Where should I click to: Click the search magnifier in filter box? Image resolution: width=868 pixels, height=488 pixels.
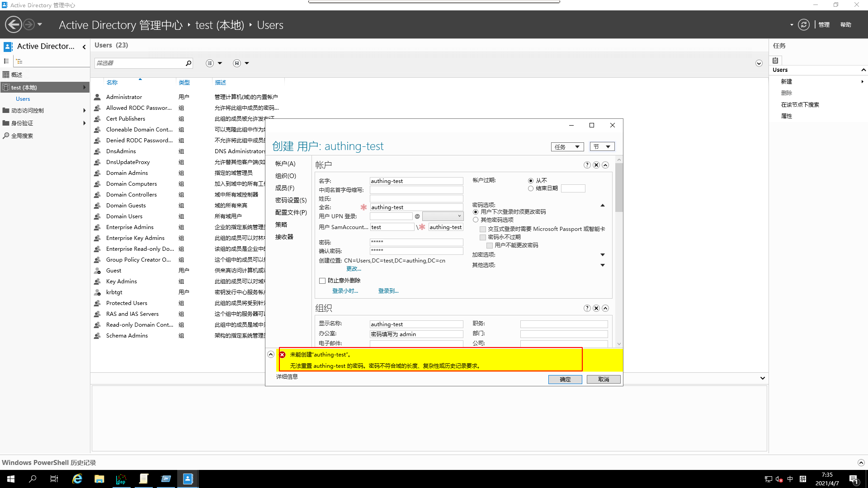coord(189,63)
